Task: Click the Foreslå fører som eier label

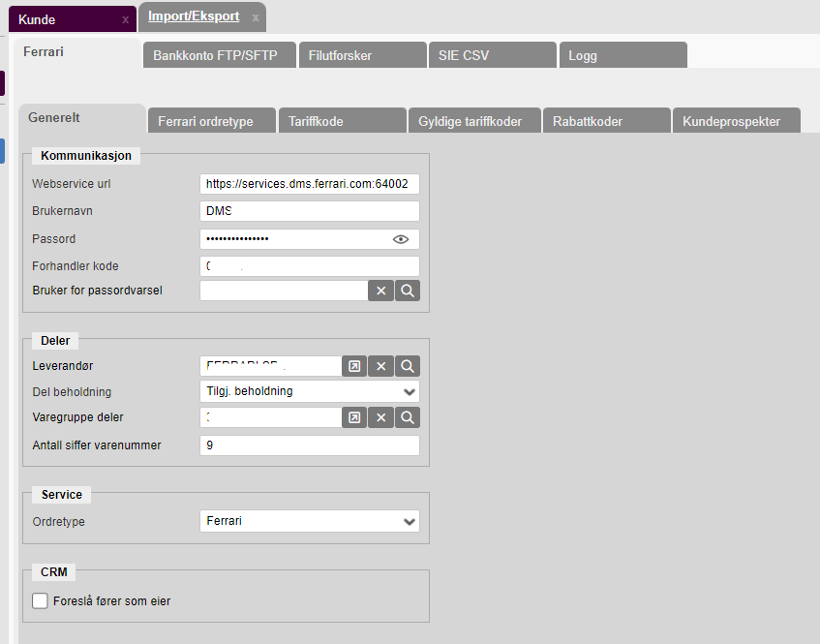Action: (x=112, y=601)
